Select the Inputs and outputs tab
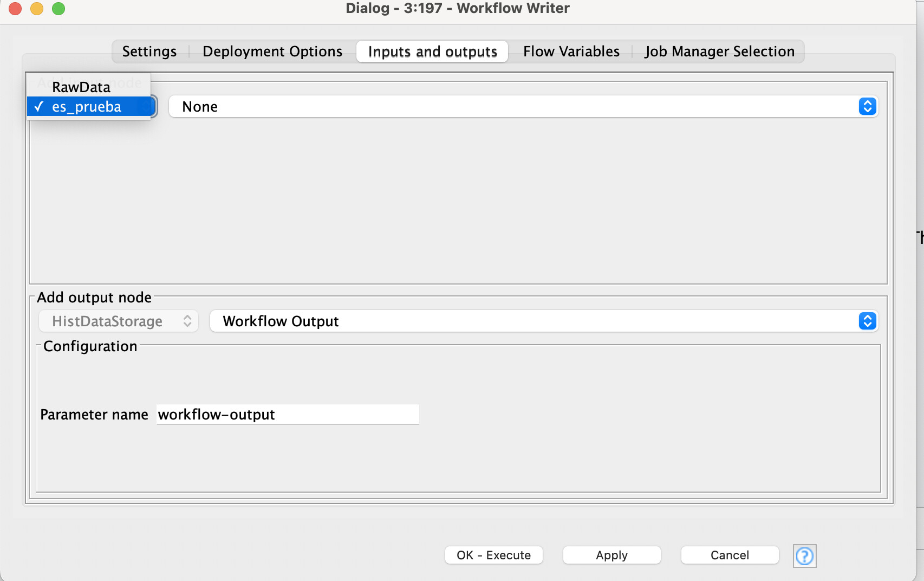 432,51
